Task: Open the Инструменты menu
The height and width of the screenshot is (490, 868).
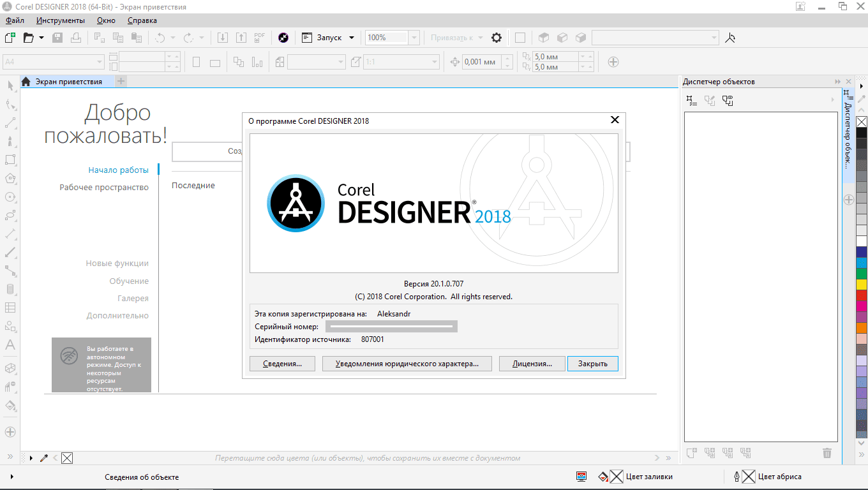Action: pos(60,20)
